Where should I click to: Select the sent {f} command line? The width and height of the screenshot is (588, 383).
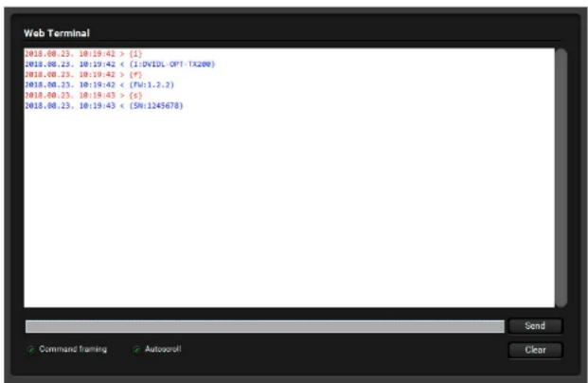83,74
